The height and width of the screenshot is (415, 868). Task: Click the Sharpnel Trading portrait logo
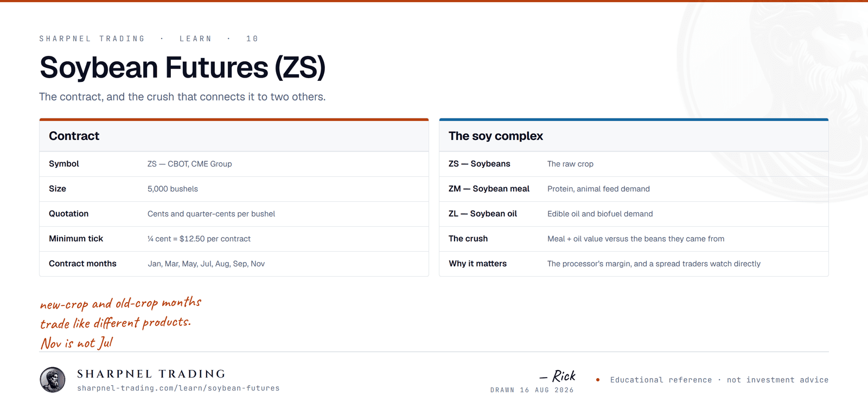tap(53, 380)
